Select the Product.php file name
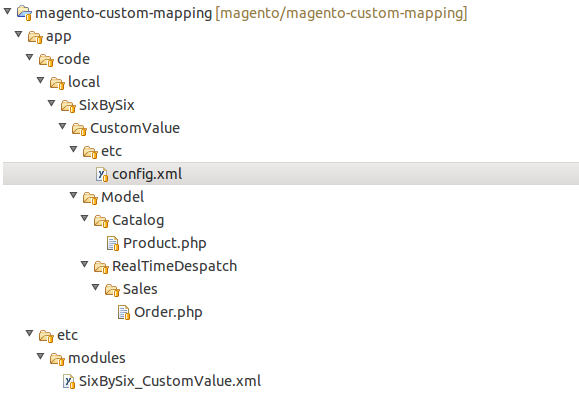This screenshot has height=396, width=579. pyautogui.click(x=165, y=243)
